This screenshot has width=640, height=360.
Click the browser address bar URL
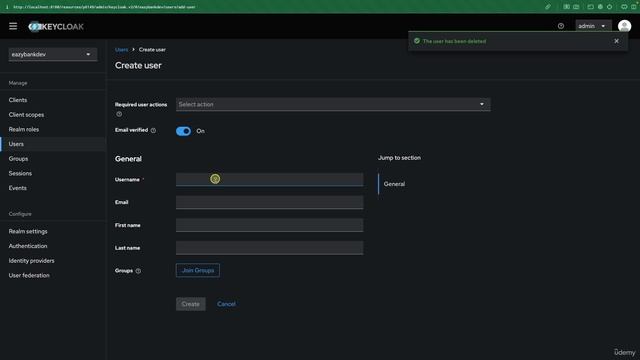[x=104, y=7]
